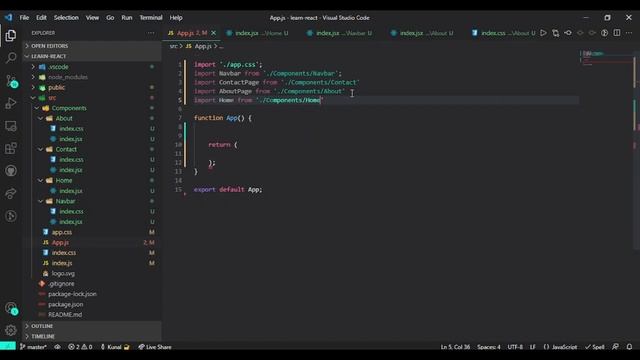Click the master branch indicator in the status bar
This screenshot has height=360, width=640.
(33, 347)
